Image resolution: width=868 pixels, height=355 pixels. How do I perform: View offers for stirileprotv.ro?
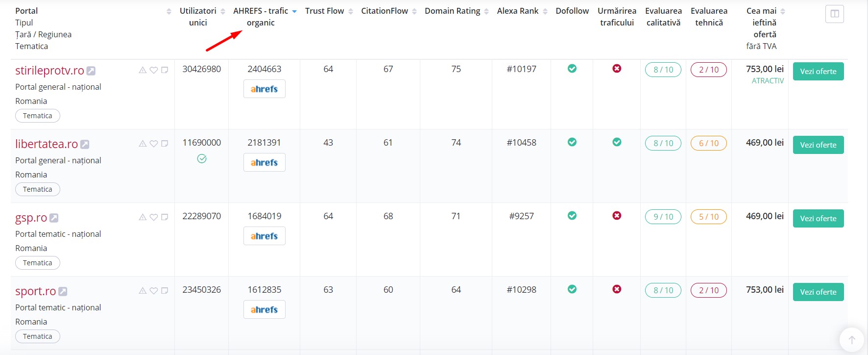[x=818, y=72]
